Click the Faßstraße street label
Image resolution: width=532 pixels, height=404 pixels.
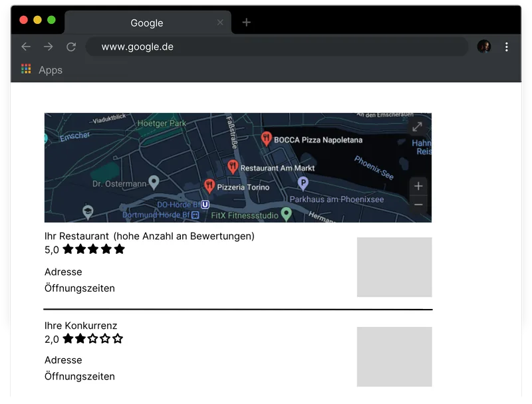click(x=231, y=132)
